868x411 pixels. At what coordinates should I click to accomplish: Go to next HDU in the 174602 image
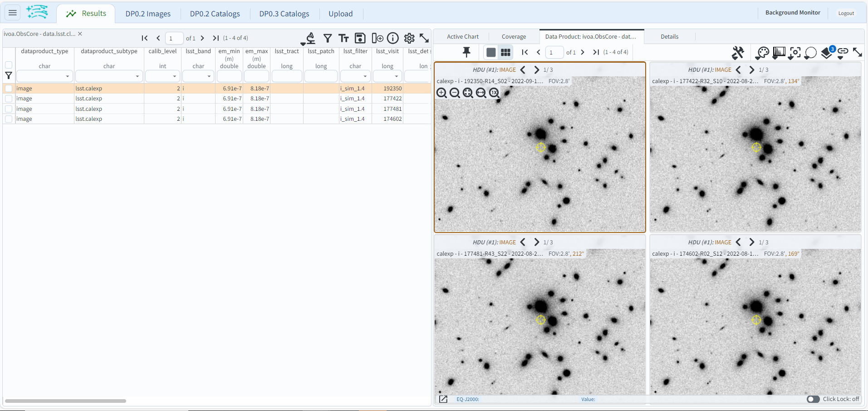click(752, 243)
